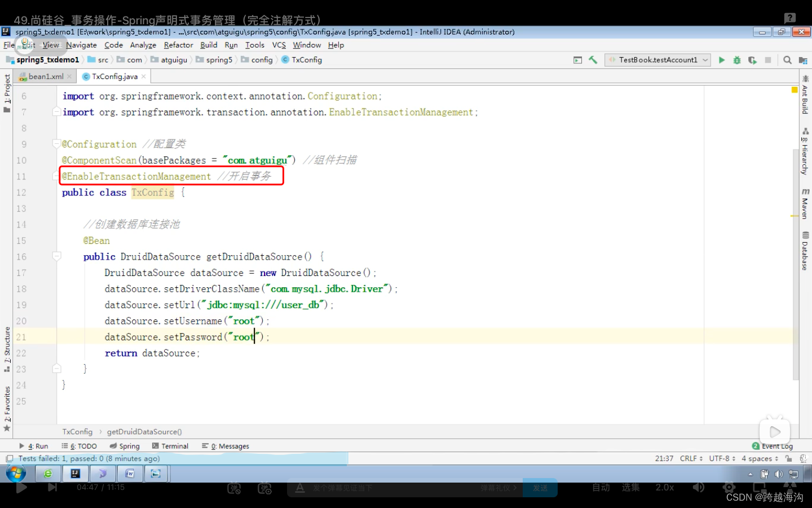The image size is (812, 508).
Task: Open the Ant Build side panel
Action: pos(805,95)
